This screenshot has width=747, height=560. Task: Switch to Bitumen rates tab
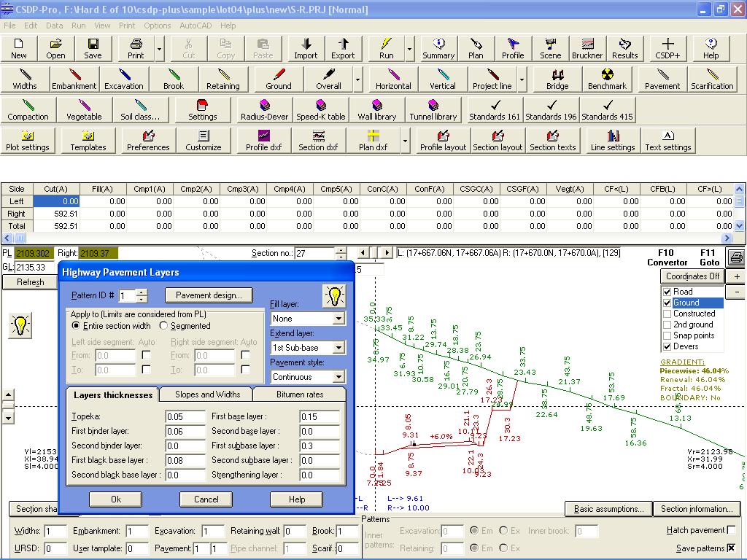coord(300,394)
